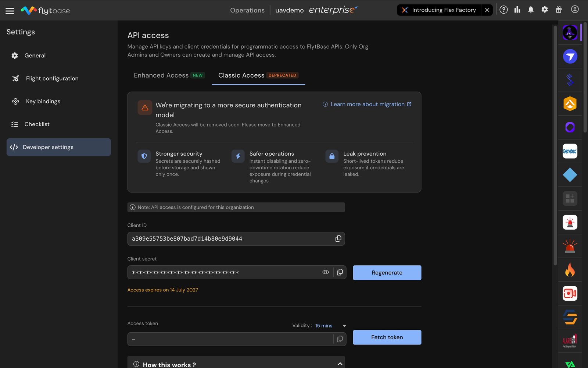Click the Fetch token button

pos(387,337)
